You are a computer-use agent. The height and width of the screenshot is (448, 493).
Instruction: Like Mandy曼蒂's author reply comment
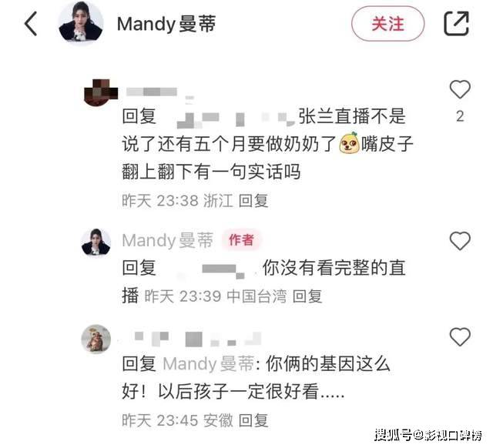(x=460, y=241)
